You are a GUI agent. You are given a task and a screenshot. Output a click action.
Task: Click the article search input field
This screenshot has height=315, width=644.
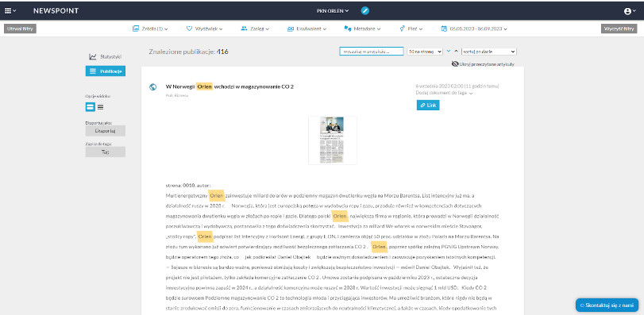click(x=372, y=52)
